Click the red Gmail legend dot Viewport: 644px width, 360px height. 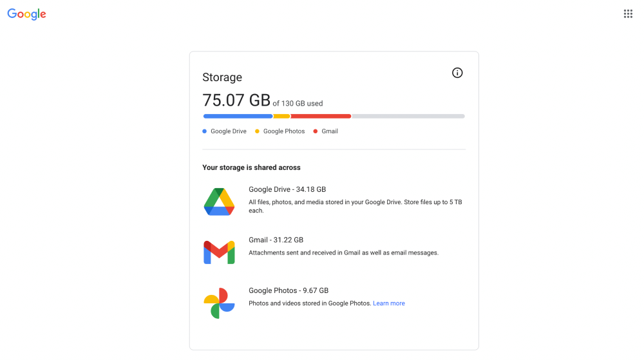[x=316, y=131]
